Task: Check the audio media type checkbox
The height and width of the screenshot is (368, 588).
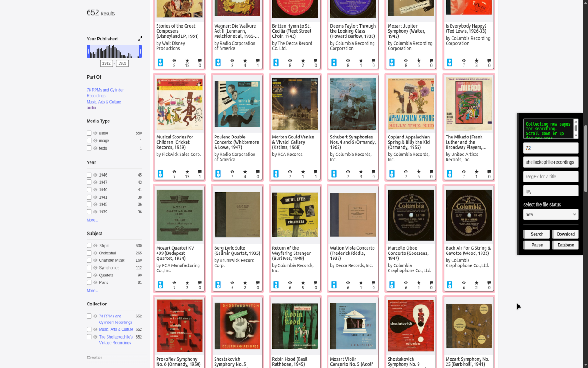Action: coord(89,133)
